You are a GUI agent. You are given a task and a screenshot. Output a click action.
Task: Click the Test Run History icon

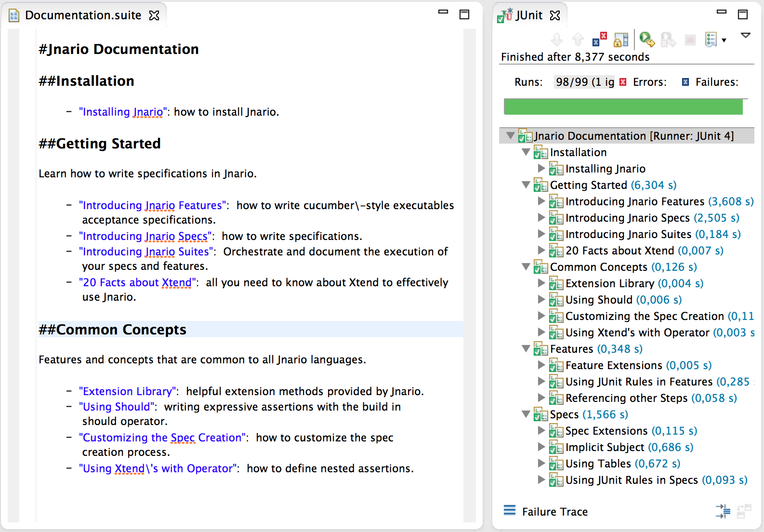click(x=711, y=40)
